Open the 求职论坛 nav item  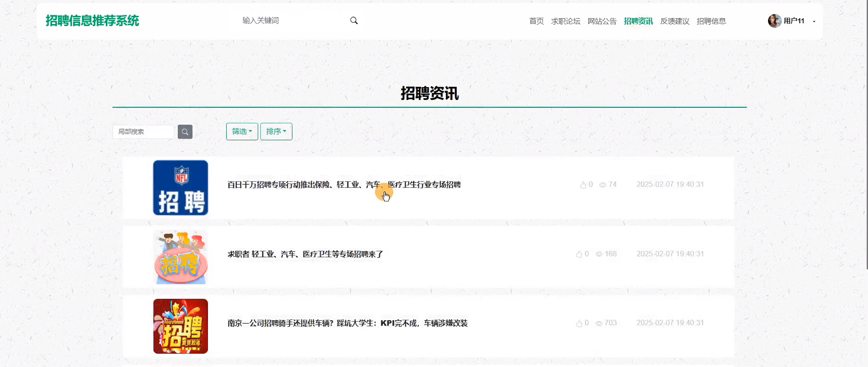(565, 21)
